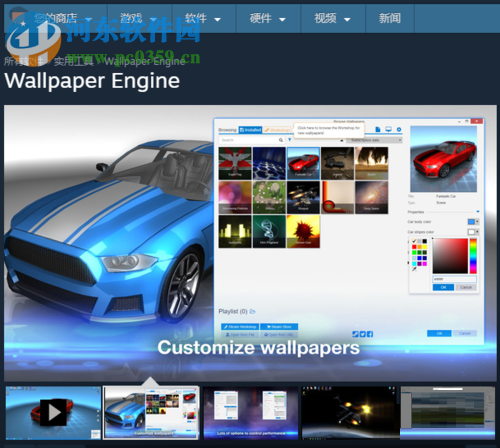Select the red ribbon curl wallpaper
The image size is (500, 448).
(x=337, y=197)
